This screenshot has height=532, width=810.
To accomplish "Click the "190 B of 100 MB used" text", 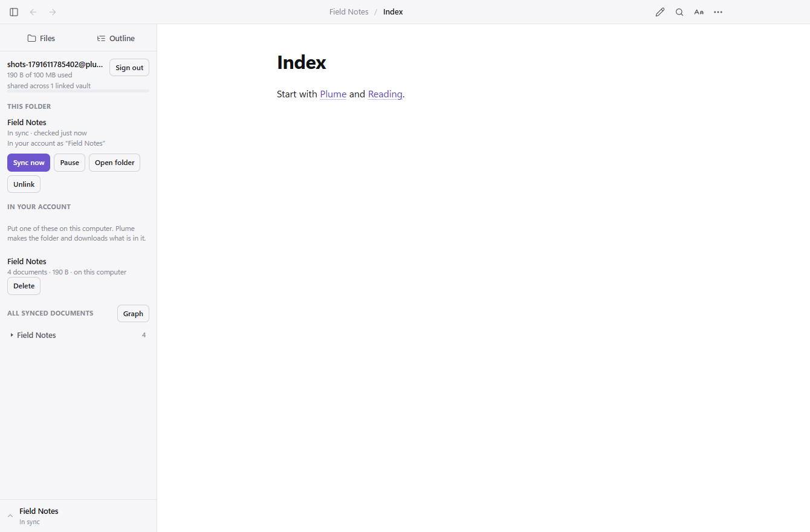I will tap(40, 75).
